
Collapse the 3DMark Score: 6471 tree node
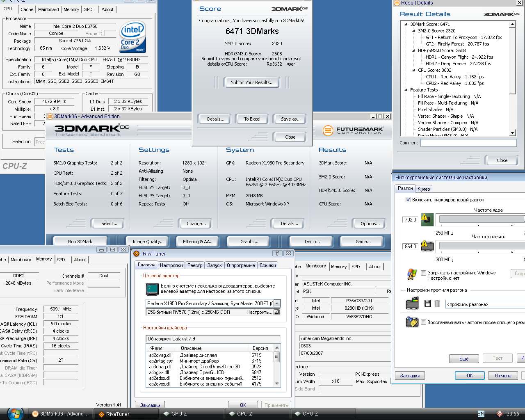coord(406,24)
